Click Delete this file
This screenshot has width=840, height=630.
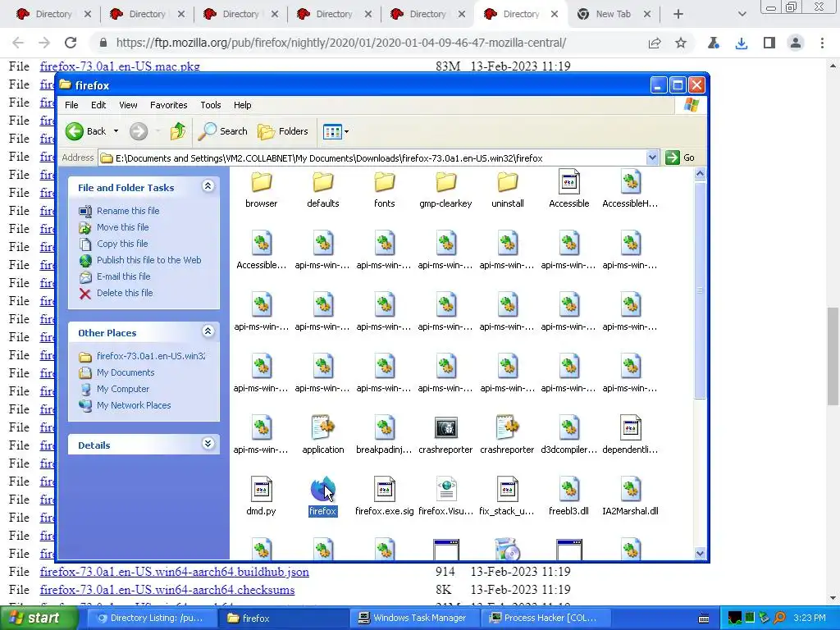point(125,293)
